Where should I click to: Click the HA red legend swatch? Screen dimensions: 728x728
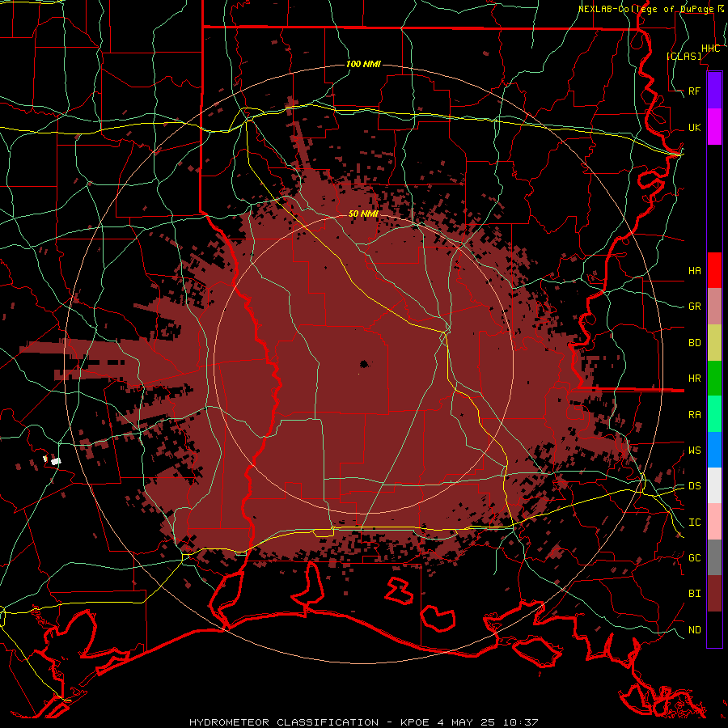[x=714, y=270]
